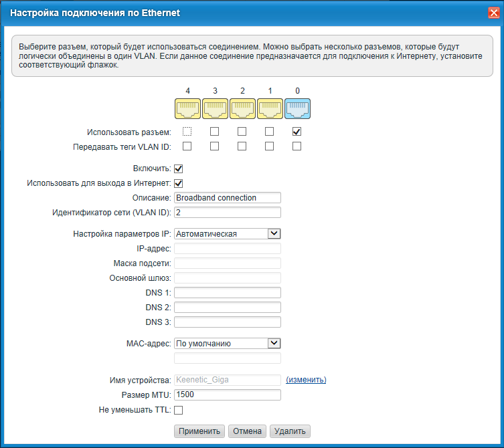
Task: Uncheck 'Использовать разъем' for port 0
Action: [x=297, y=132]
